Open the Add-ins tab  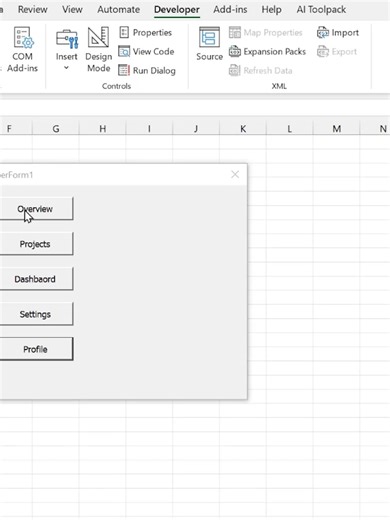[230, 10]
